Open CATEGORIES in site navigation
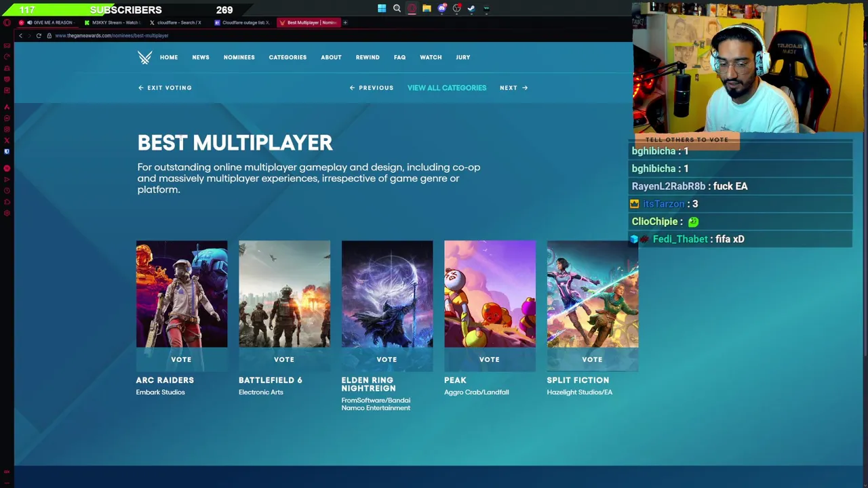868x488 pixels. point(288,58)
